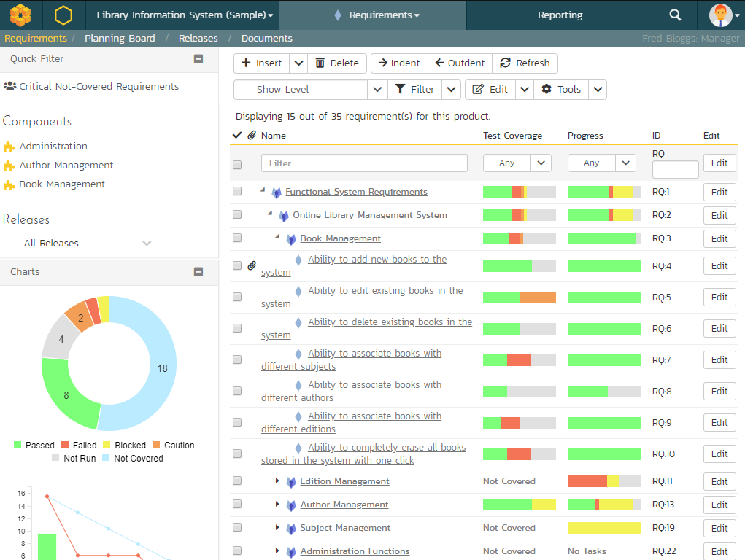Click the Subject Management requirement icon
This screenshot has width=745, height=560.
[291, 529]
